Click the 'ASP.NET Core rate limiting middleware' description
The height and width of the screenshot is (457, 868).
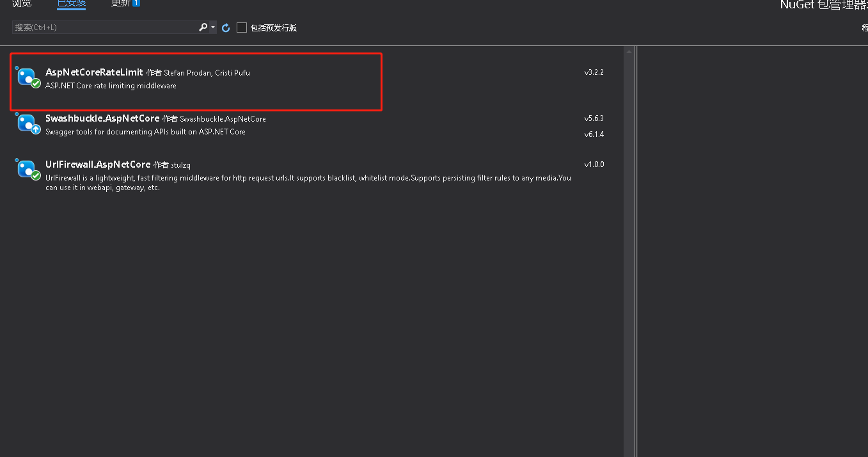111,86
